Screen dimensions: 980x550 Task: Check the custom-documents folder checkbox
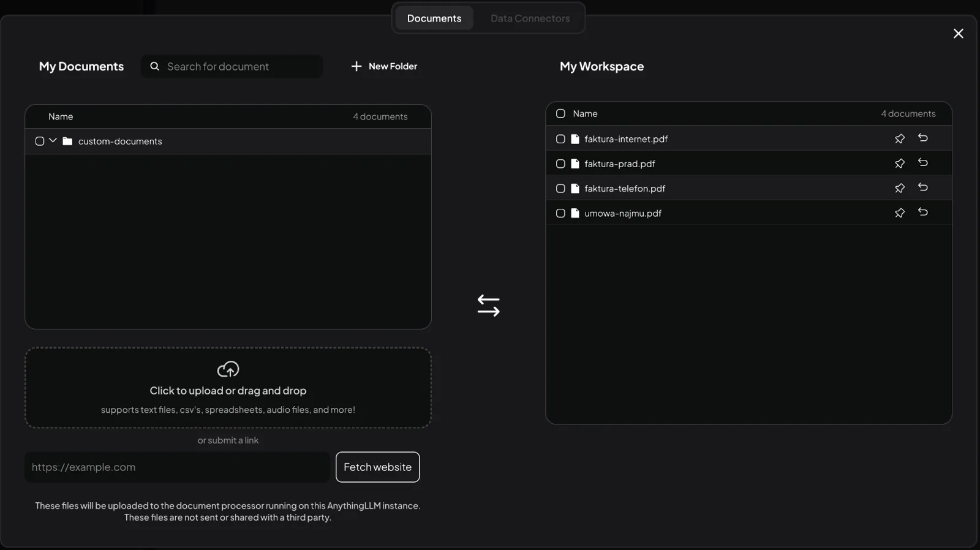[40, 141]
